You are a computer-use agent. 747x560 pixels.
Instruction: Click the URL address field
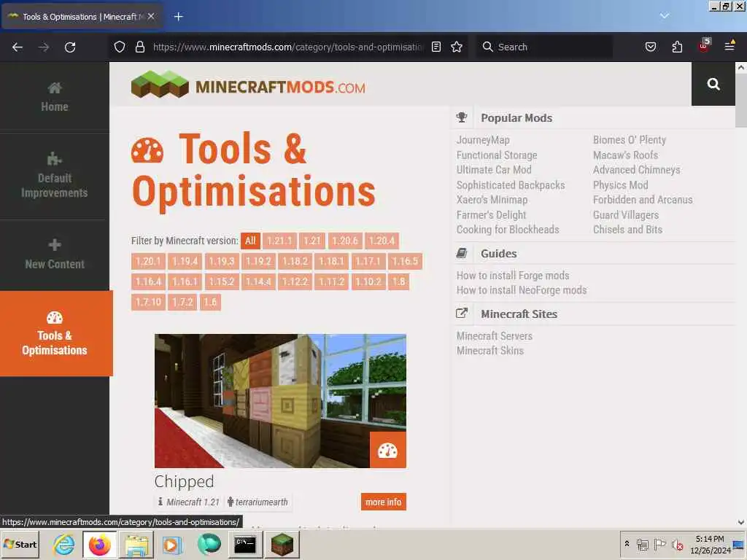tap(287, 47)
